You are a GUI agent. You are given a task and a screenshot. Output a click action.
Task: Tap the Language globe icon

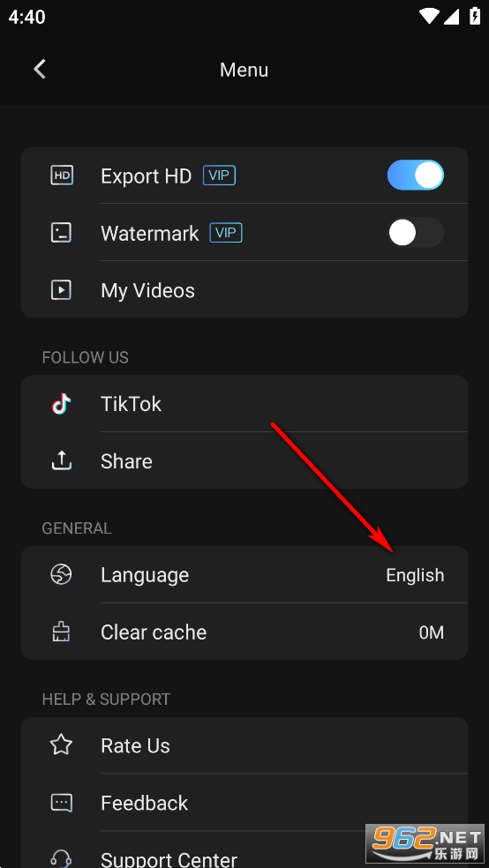point(62,574)
